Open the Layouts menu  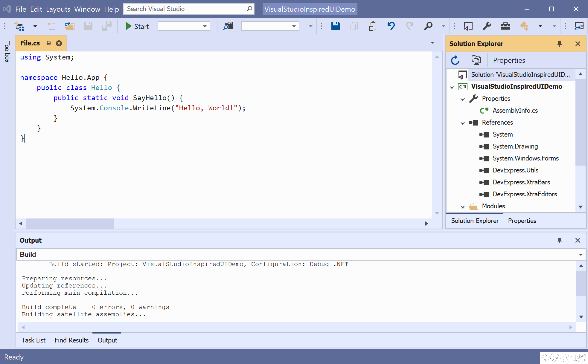tap(58, 9)
